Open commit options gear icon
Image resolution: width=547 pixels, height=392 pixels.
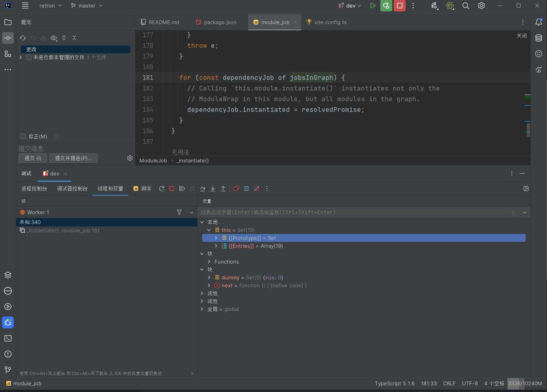(x=130, y=158)
